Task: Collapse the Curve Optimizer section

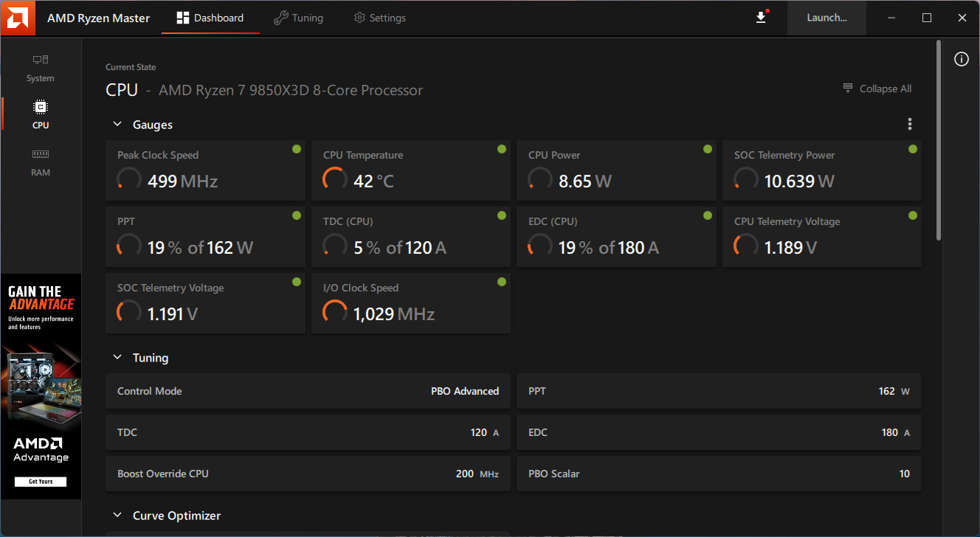Action: tap(117, 516)
